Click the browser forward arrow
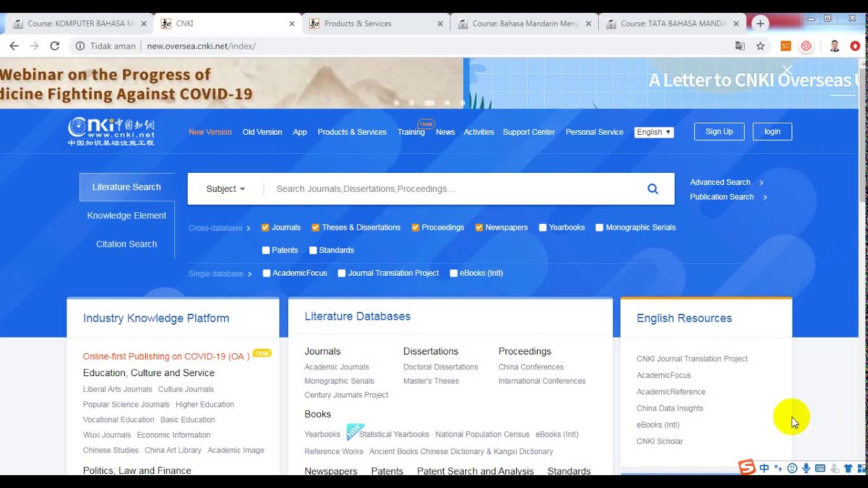 pyautogui.click(x=34, y=46)
